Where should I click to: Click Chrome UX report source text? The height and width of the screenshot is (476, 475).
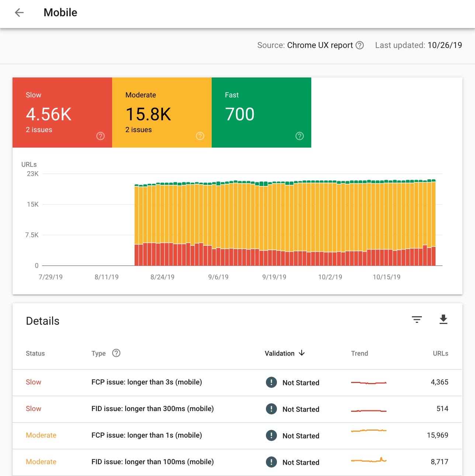click(x=320, y=45)
